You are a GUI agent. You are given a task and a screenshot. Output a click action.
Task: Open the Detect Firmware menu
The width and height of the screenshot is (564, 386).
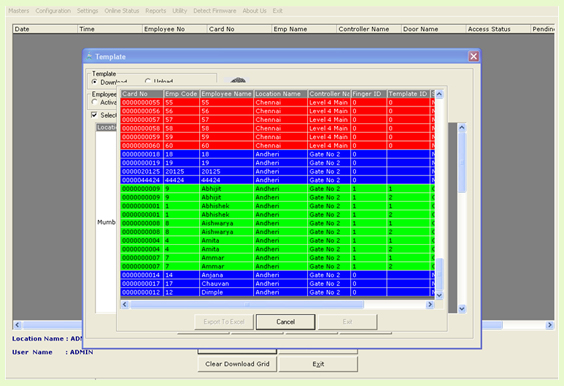(x=215, y=11)
